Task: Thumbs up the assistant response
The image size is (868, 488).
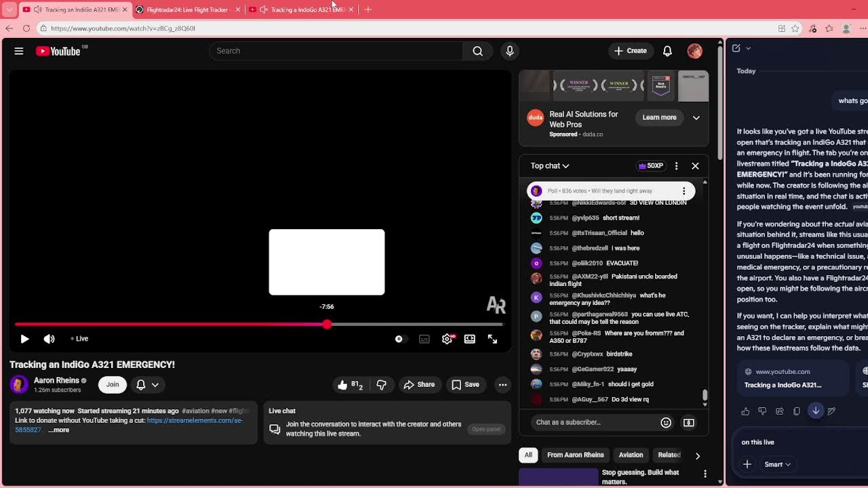Action: click(x=745, y=411)
